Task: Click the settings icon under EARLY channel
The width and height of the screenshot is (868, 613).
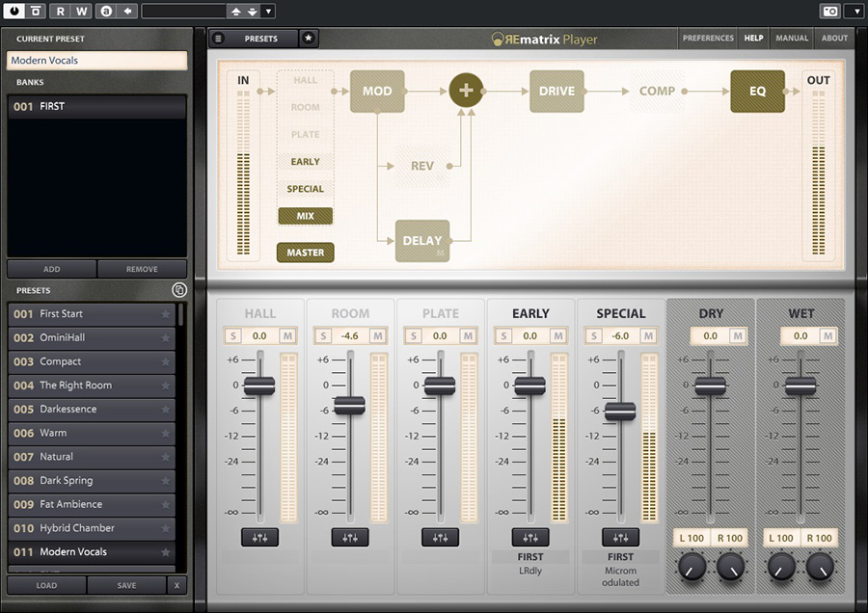Action: click(529, 538)
